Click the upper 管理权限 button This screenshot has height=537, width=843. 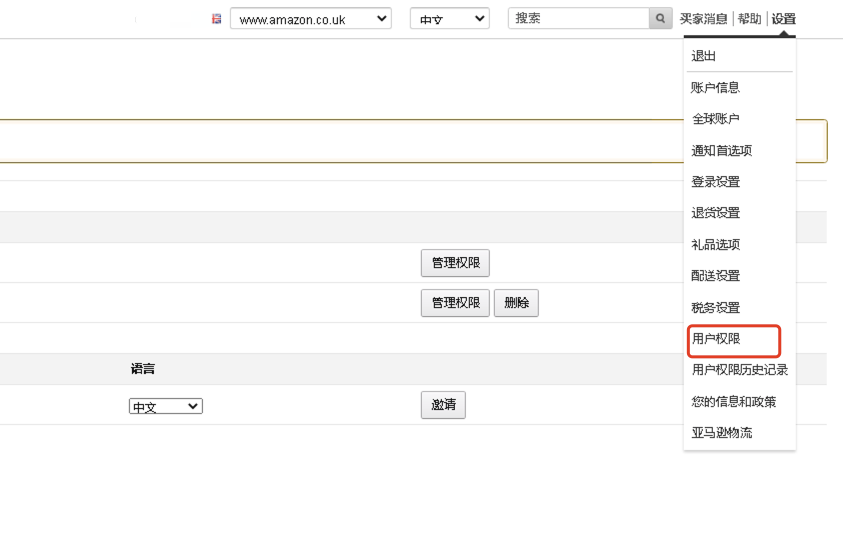point(455,263)
